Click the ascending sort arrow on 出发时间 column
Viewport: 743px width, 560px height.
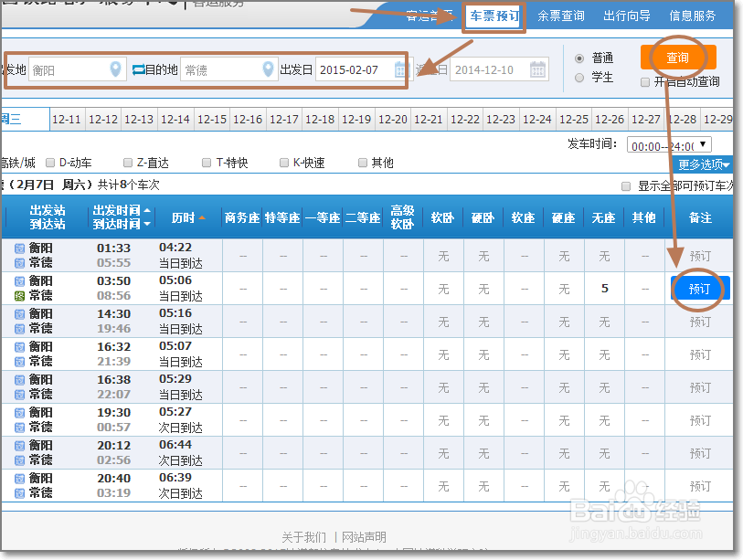click(x=145, y=211)
